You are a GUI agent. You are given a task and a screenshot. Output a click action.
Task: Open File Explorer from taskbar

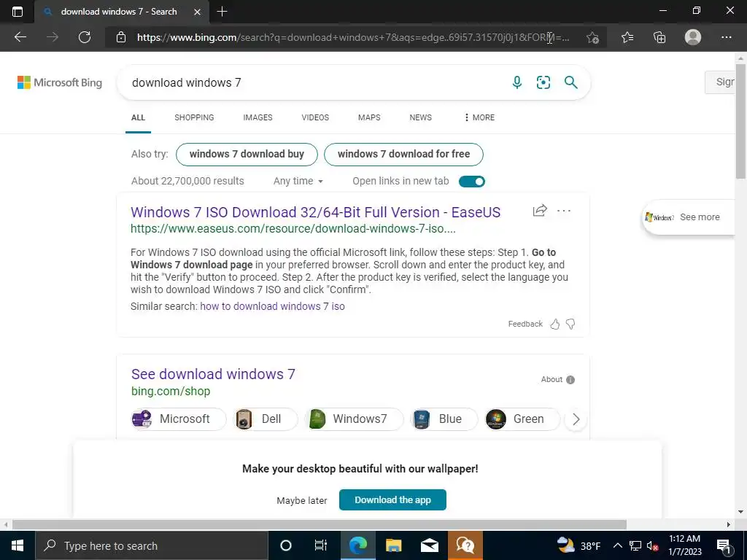pyautogui.click(x=393, y=545)
